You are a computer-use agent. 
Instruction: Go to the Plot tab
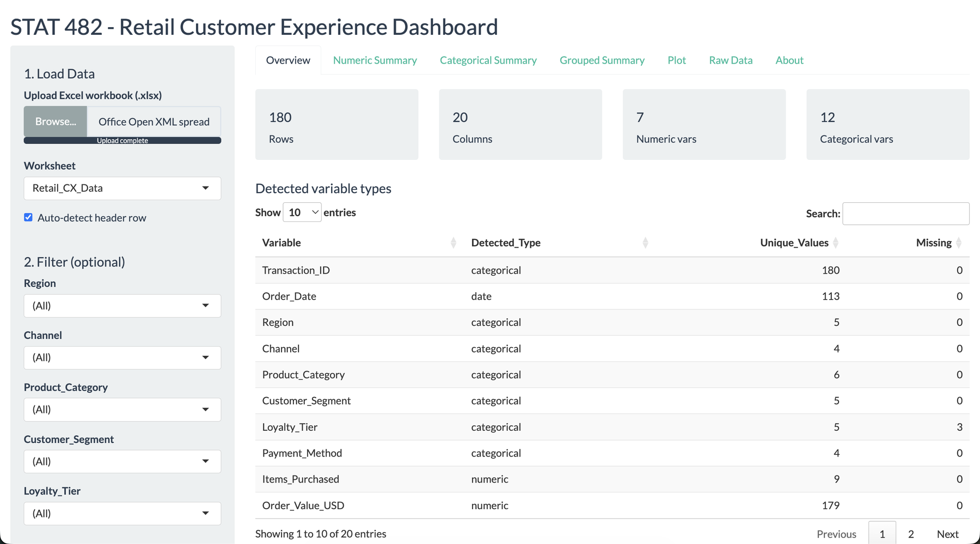(x=677, y=60)
